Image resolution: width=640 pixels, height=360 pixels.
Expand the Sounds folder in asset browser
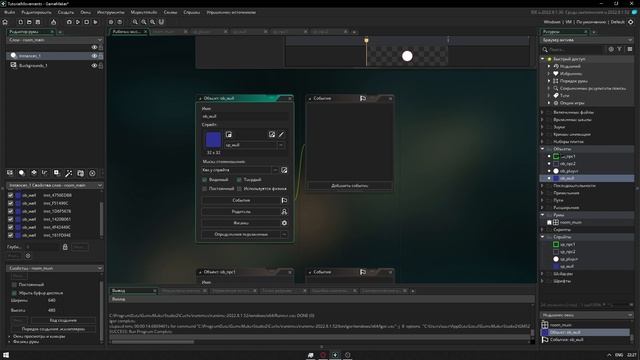pos(543,127)
